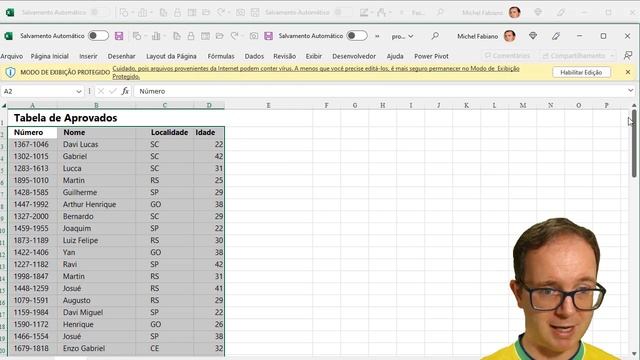Image resolution: width=640 pixels, height=360 pixels.
Task: Click the camera icon in the quick access toolbar
Action: (x=254, y=36)
